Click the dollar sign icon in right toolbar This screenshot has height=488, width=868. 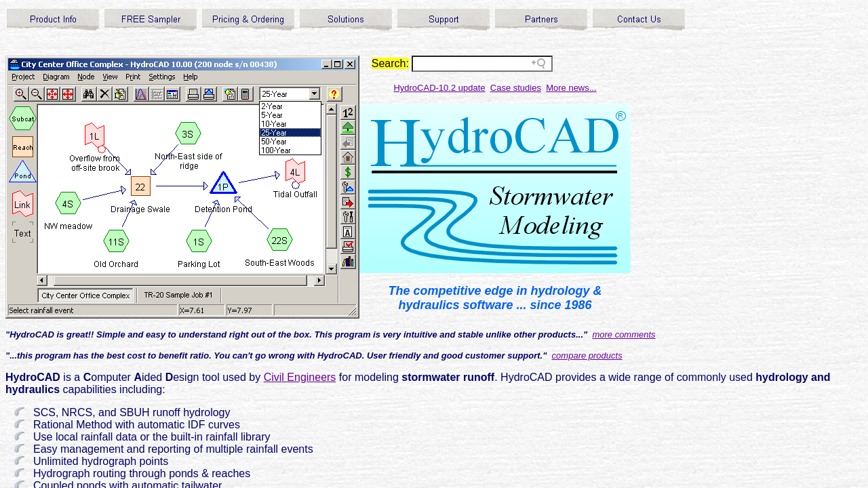[x=348, y=172]
